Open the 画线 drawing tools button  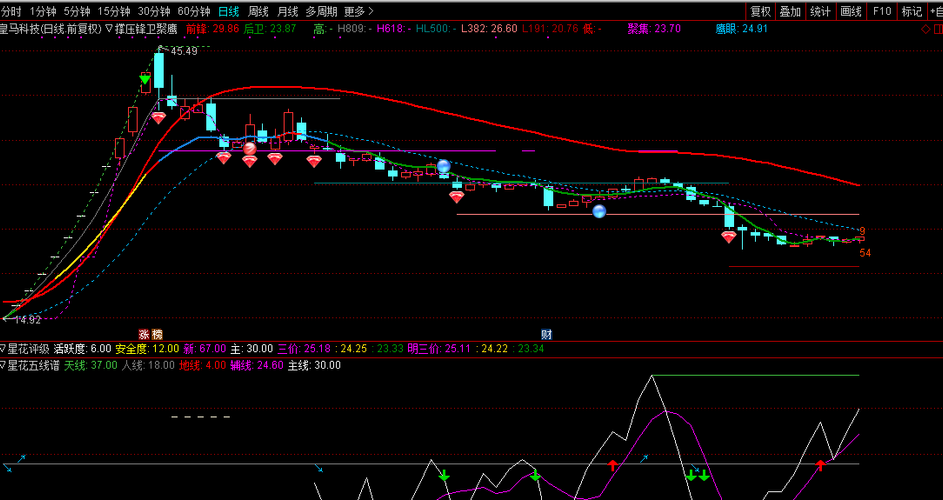pos(851,11)
